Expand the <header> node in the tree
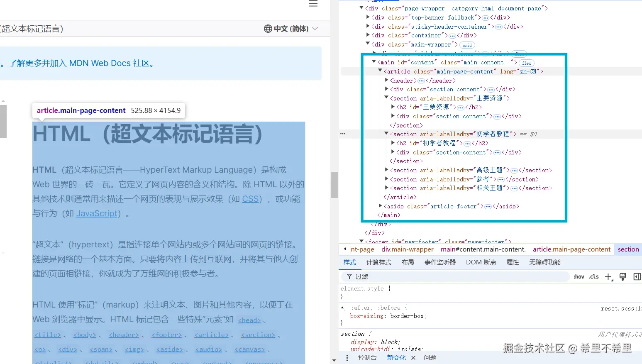This screenshot has width=642, height=364. [387, 80]
